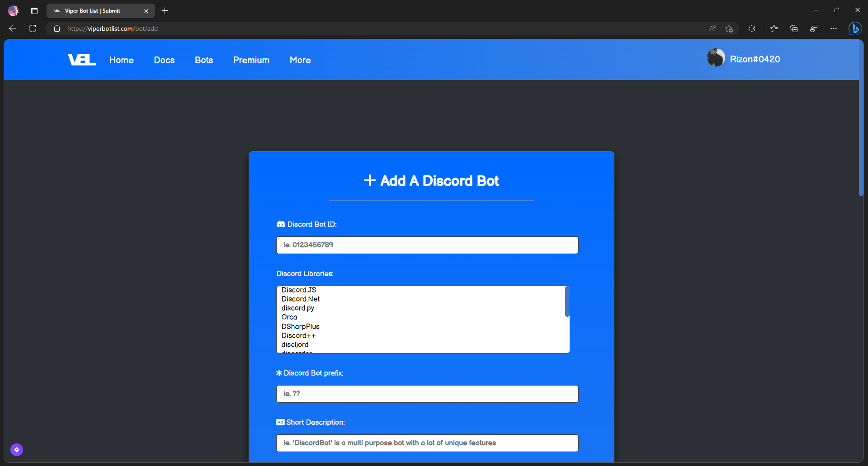
Task: Open the Bing sidebar button
Action: click(x=855, y=28)
